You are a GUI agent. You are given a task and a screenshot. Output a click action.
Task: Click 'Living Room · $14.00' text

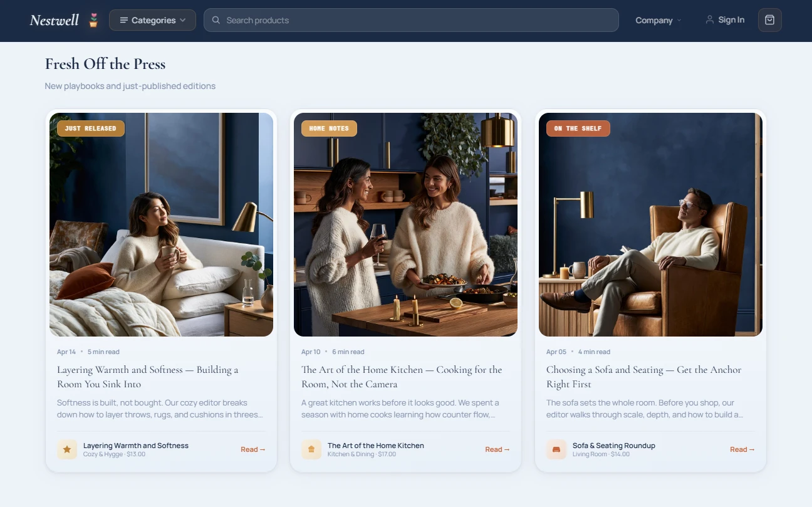[601, 454]
